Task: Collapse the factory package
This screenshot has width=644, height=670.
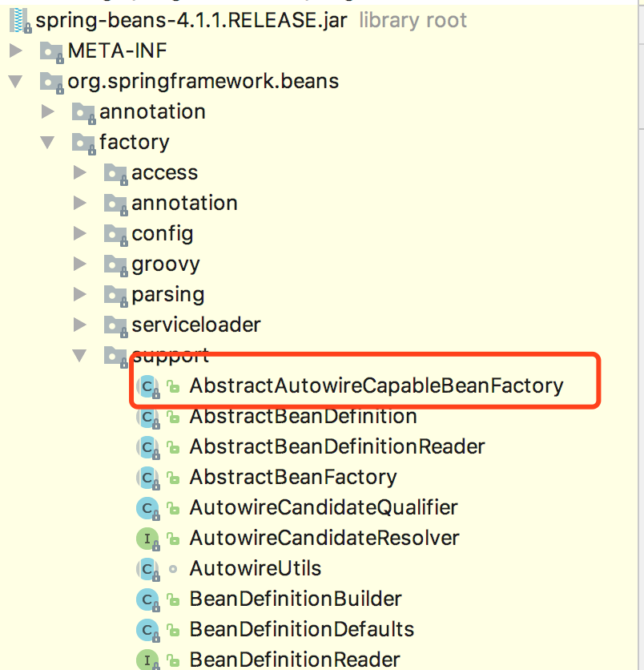Action: pos(47,143)
